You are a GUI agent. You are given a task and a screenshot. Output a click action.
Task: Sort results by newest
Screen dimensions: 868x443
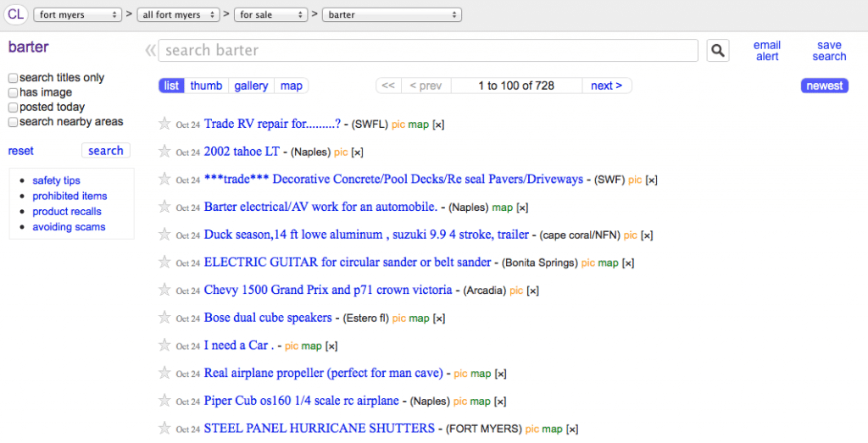(824, 86)
